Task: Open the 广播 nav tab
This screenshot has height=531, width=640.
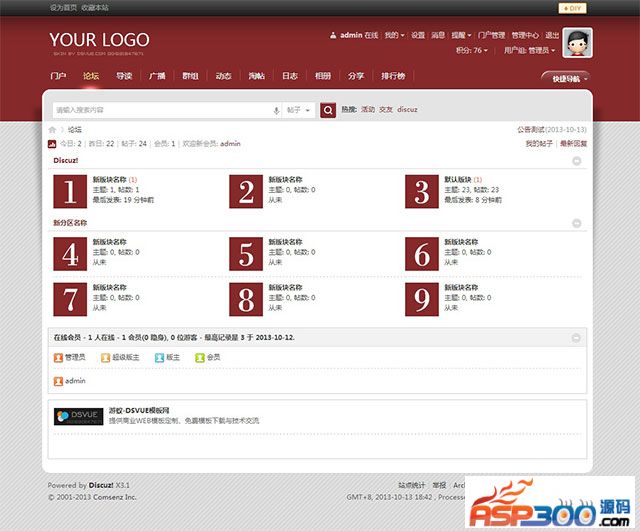Action: 157,76
